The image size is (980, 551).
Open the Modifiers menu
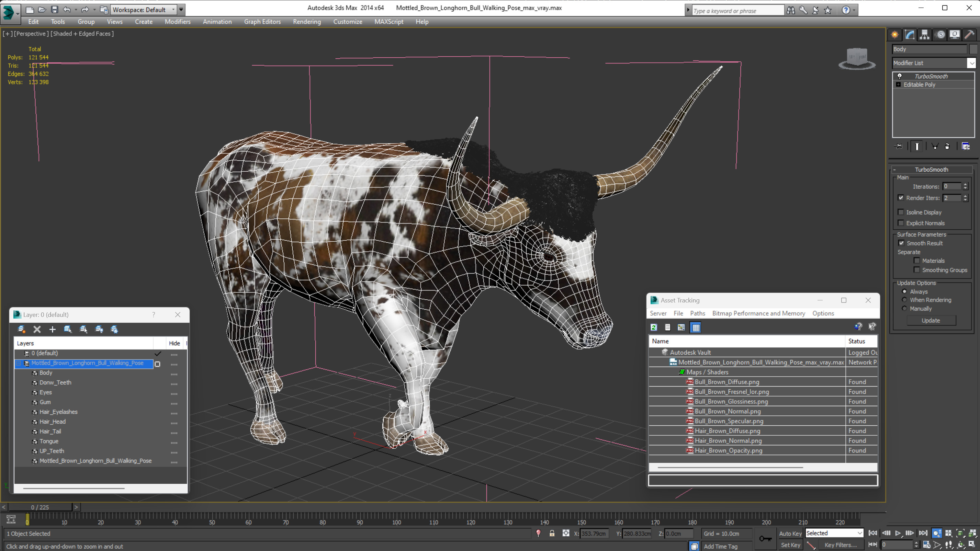(178, 22)
